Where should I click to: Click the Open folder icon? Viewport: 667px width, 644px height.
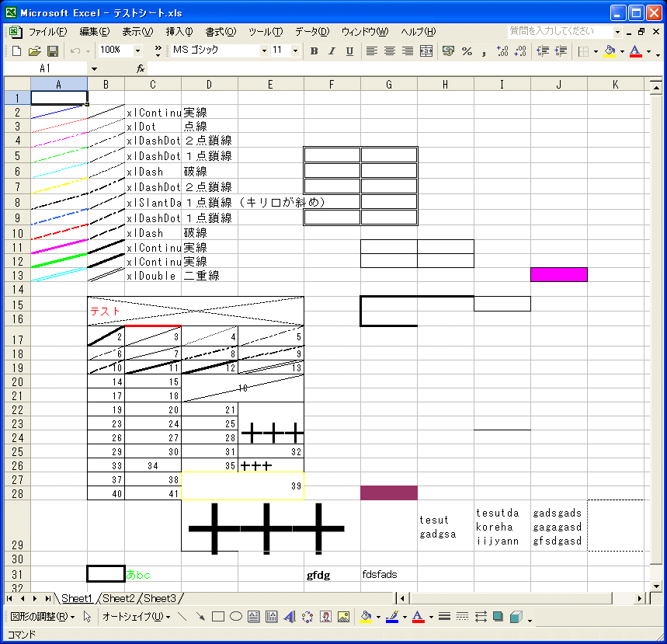click(35, 50)
